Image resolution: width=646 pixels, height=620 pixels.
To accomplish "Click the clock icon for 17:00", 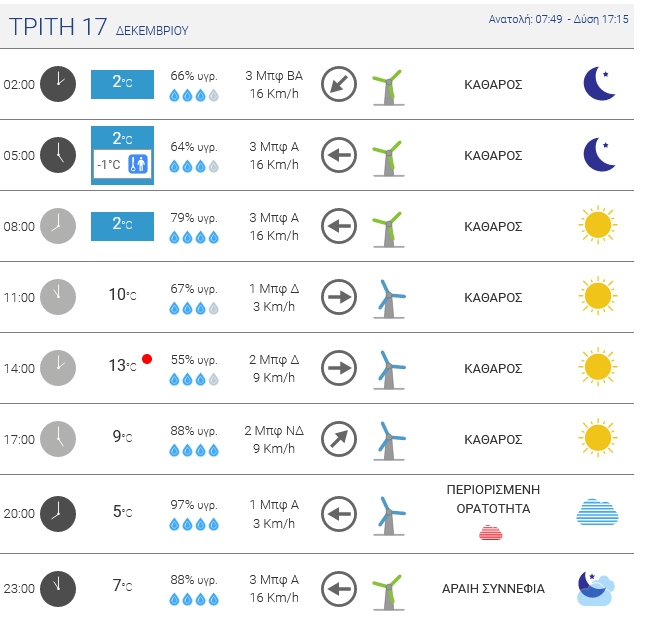I will (58, 438).
